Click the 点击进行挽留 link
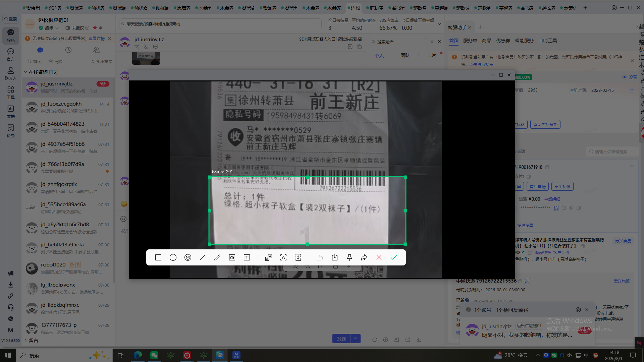Screen dimensions: 644x362 481,64
